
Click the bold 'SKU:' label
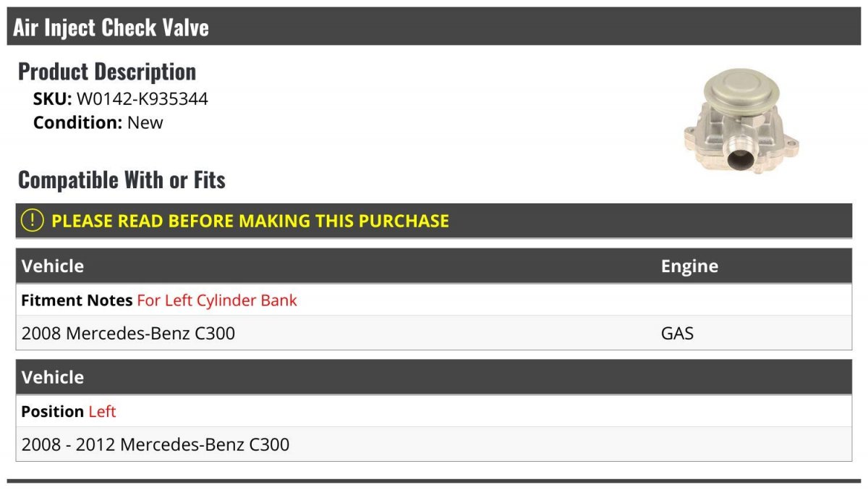pos(53,99)
